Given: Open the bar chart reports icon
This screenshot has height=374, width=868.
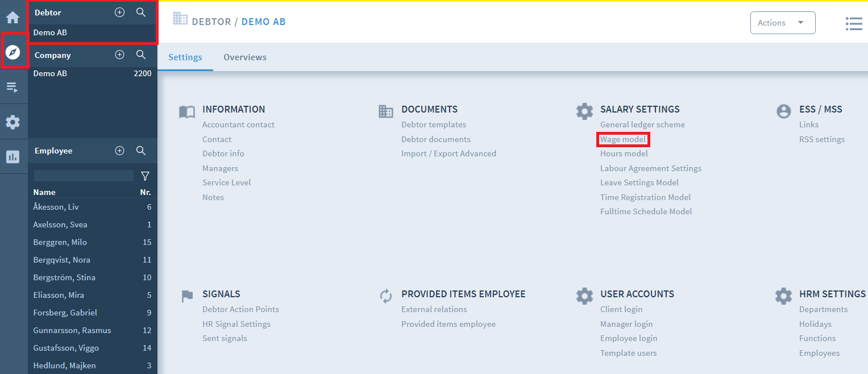Looking at the screenshot, I should (x=13, y=156).
